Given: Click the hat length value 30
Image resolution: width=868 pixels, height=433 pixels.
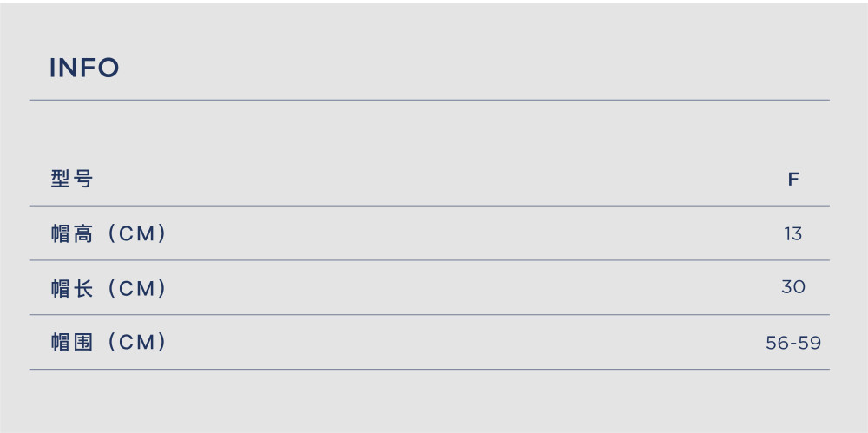Looking at the screenshot, I should pos(793,287).
